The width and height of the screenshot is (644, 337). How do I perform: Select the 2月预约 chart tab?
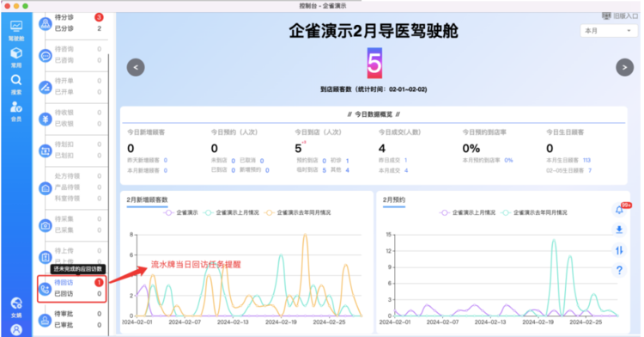tap(394, 199)
